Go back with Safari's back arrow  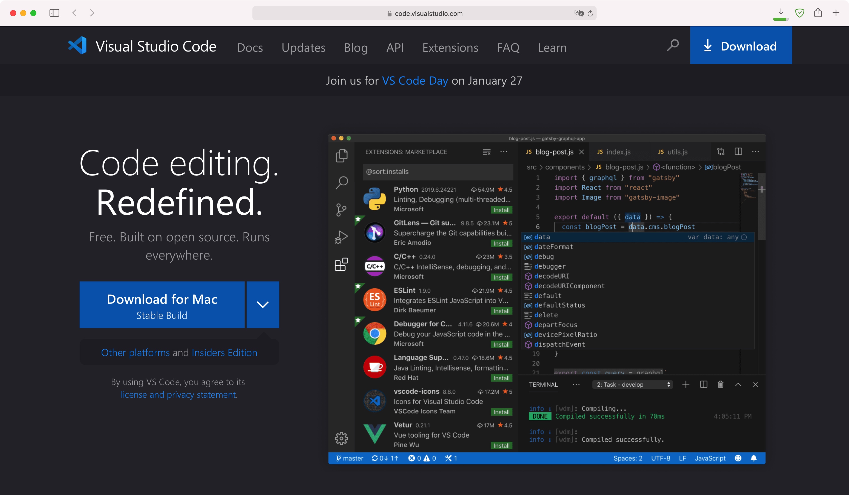click(x=75, y=13)
